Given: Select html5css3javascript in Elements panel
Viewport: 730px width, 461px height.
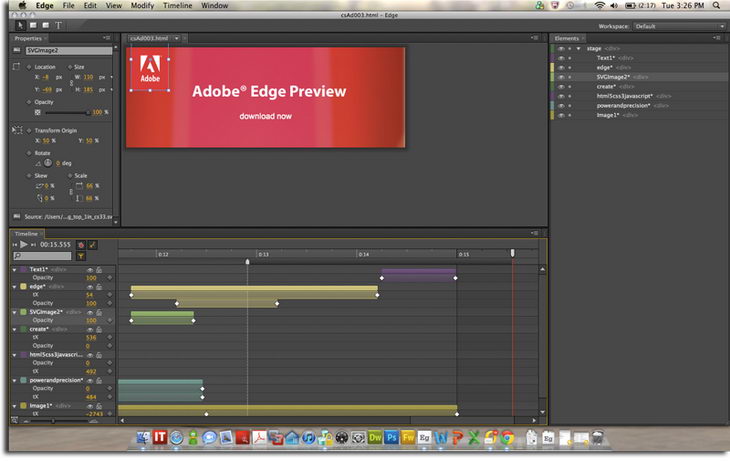Looking at the screenshot, I should pos(624,96).
